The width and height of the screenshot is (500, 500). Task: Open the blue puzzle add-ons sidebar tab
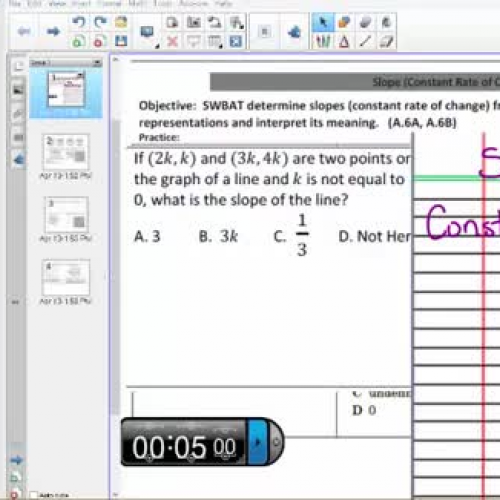pos(18,160)
